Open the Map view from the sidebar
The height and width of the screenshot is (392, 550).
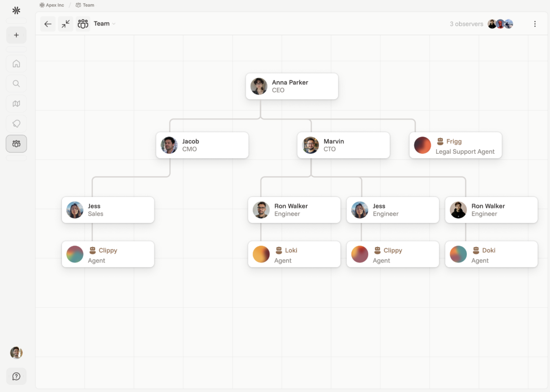point(16,104)
